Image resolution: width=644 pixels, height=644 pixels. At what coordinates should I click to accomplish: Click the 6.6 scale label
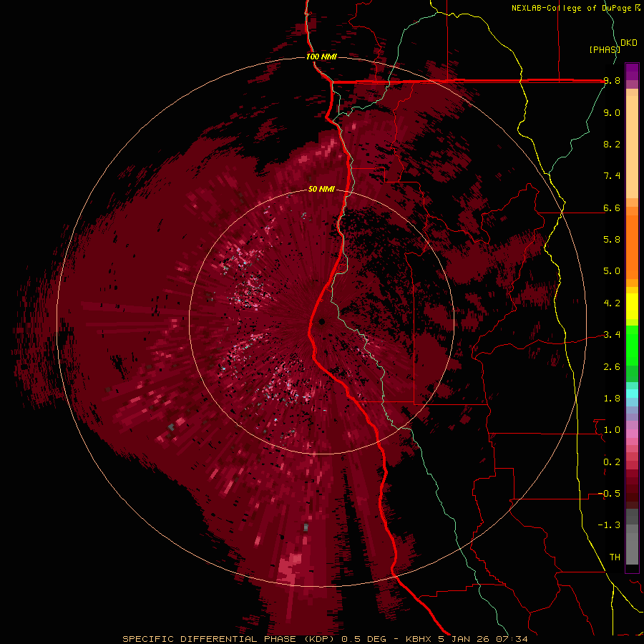612,208
